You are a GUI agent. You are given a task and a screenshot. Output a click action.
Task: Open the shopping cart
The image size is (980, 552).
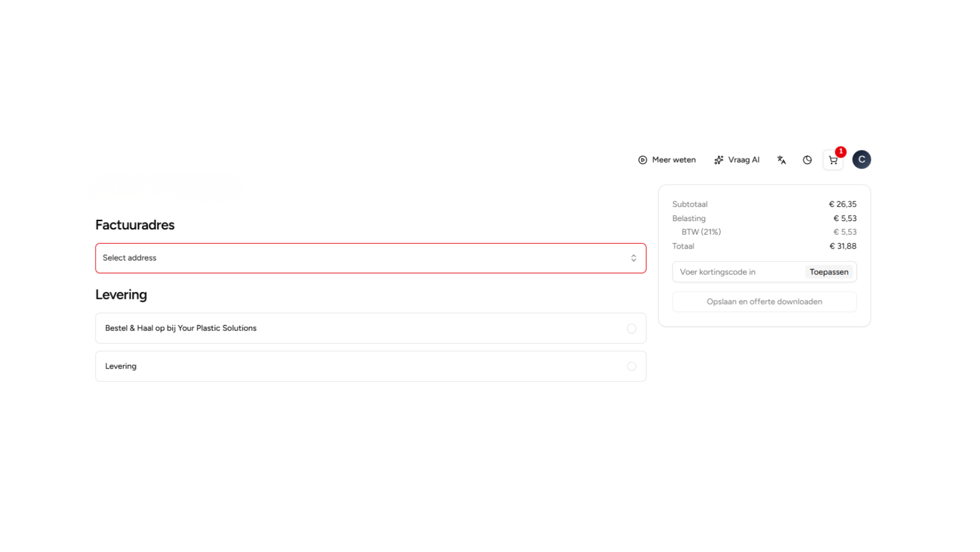click(832, 160)
